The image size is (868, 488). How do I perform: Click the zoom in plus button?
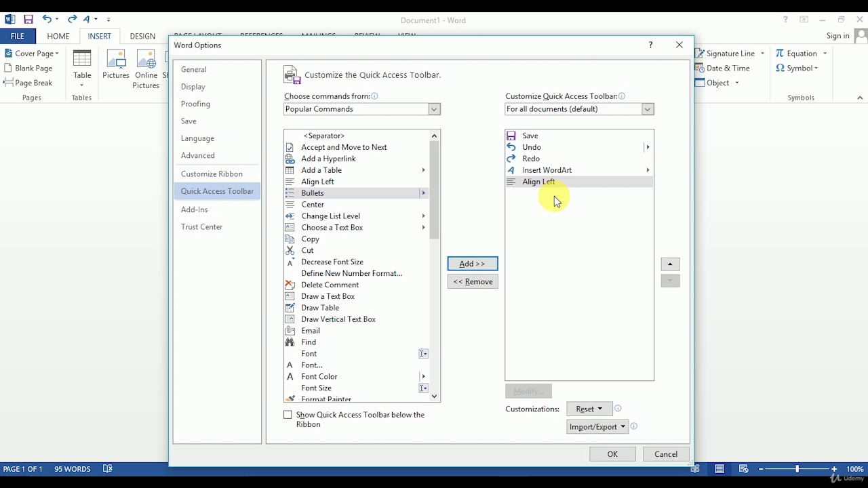tap(834, 469)
